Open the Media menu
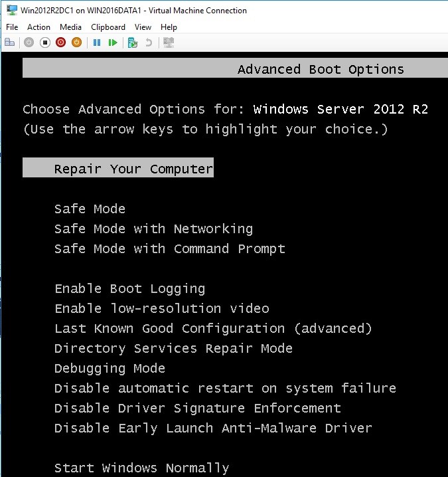The width and height of the screenshot is (448, 477). 70,27
